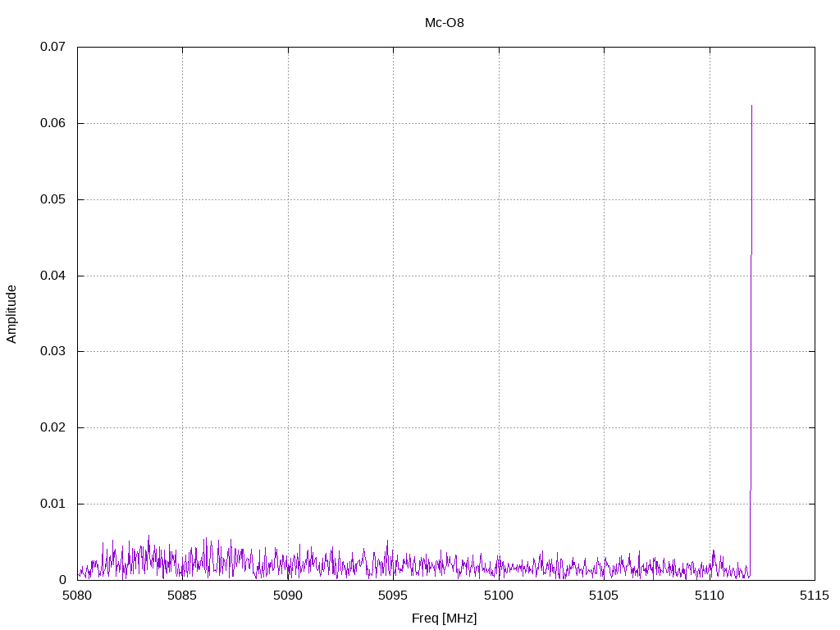Click the x-axis tick label 5105

[x=604, y=596]
